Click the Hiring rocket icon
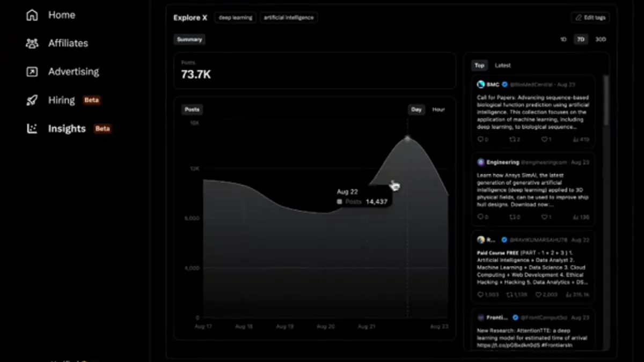Image resolution: width=644 pixels, height=362 pixels. (32, 100)
